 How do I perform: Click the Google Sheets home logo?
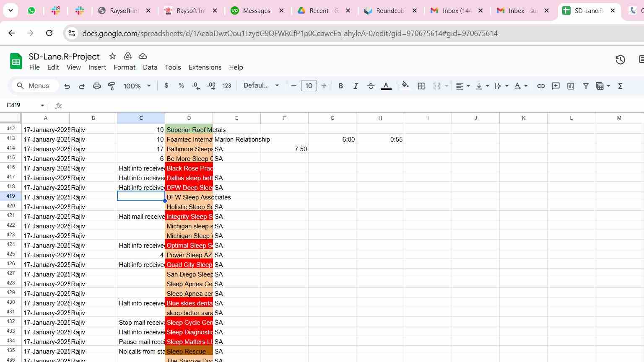[x=16, y=61]
